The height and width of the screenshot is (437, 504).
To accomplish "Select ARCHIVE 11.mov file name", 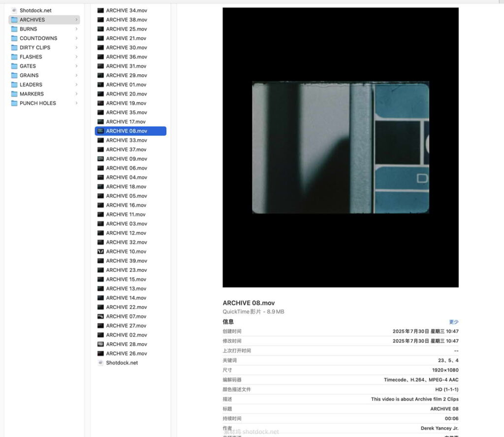I will coord(126,214).
